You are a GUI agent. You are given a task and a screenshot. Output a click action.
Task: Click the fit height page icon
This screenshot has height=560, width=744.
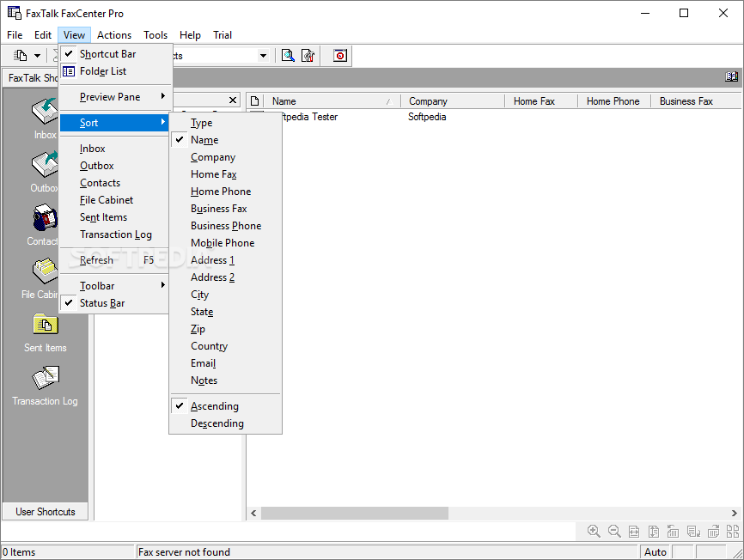click(x=654, y=532)
